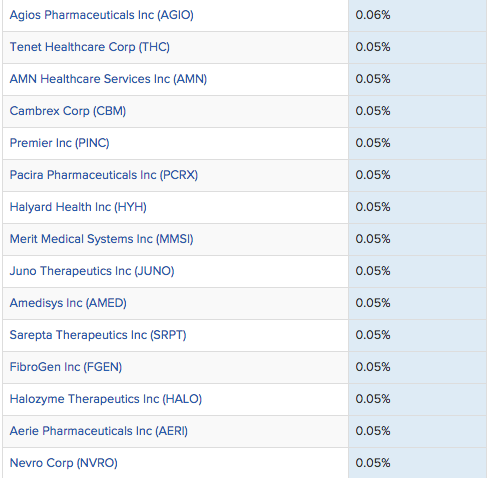Select Halozyme Therapeutics Inc (HALO) link
Image resolution: width=491 pixels, height=478 pixels.
coord(106,399)
